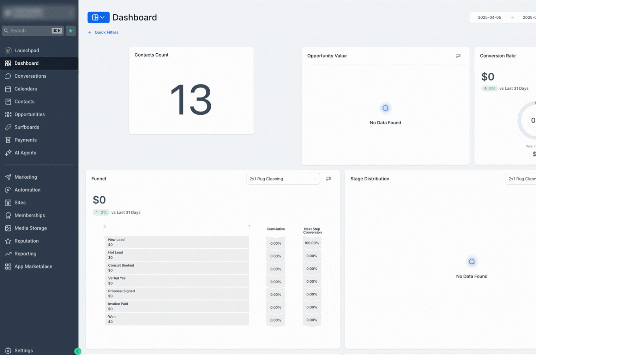Collapse sidebar with green arrow button
Screen dimensions: 644x362
tap(78, 351)
